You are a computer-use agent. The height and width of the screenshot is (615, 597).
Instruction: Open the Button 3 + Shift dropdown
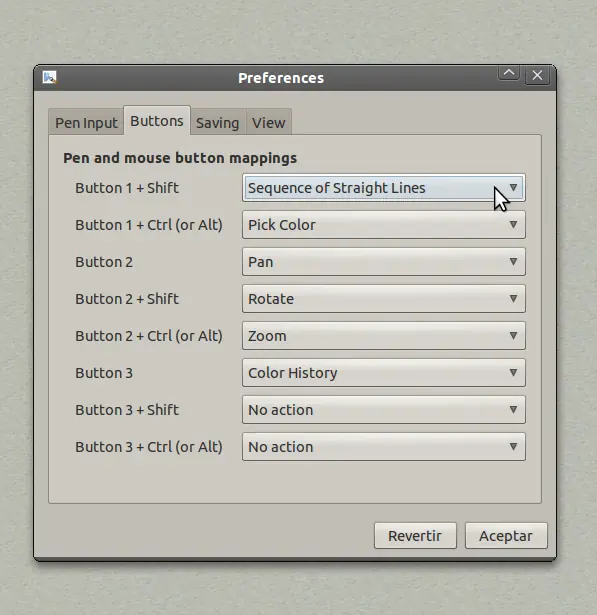(x=384, y=410)
